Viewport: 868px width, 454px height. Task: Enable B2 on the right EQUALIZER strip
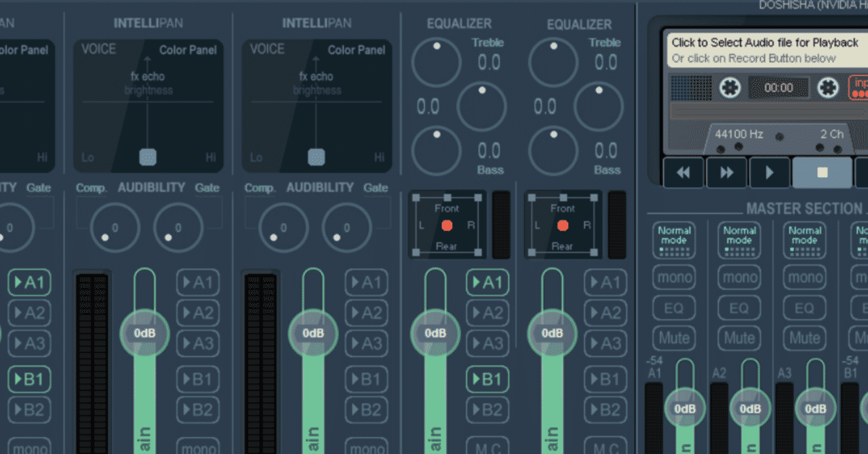(605, 410)
